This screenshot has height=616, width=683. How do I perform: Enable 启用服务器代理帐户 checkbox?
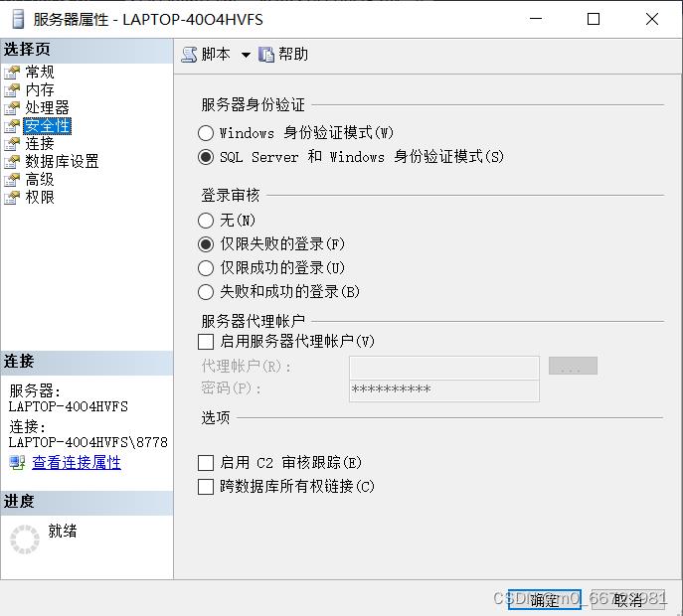click(x=206, y=342)
